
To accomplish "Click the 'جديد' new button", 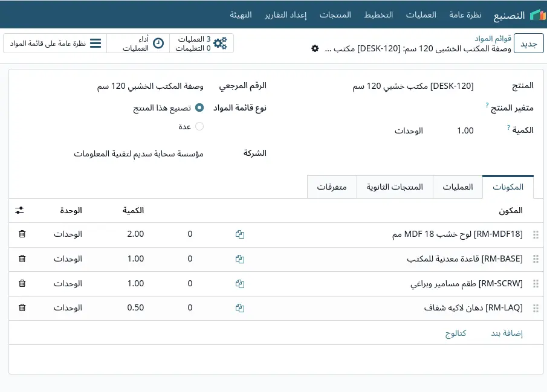I will 528,43.
